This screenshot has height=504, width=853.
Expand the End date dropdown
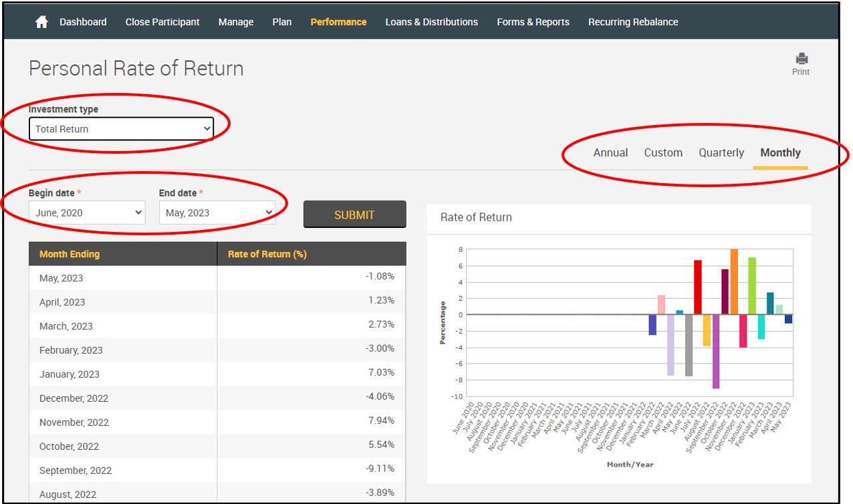217,213
